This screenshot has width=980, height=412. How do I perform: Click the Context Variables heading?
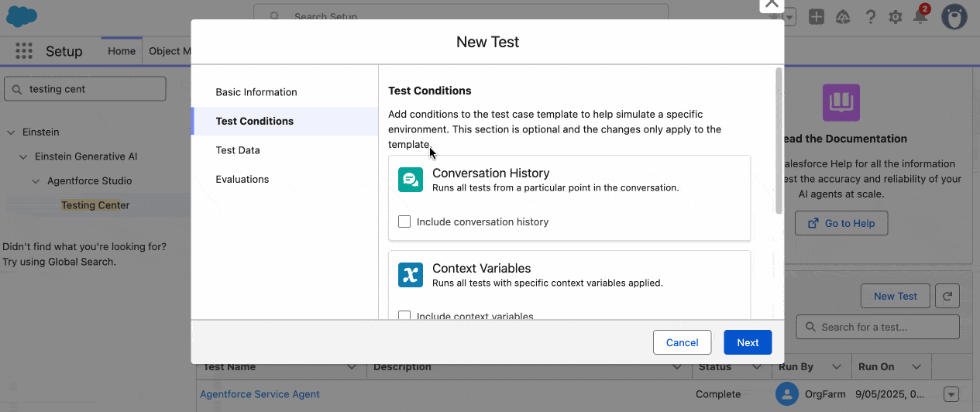pyautogui.click(x=482, y=269)
